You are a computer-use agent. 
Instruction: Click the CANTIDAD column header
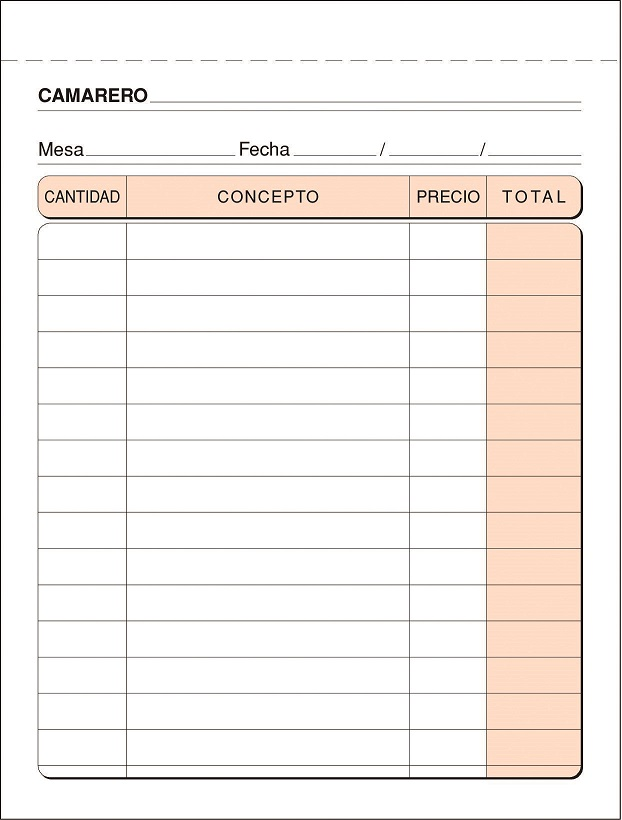82,197
